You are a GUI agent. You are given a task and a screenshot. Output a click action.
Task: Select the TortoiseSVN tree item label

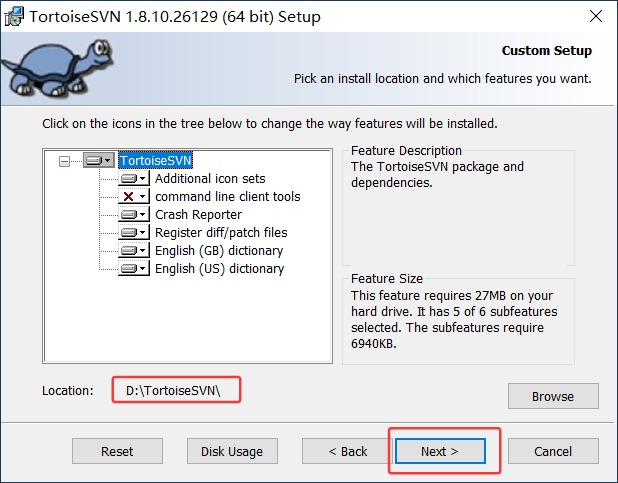point(155,160)
